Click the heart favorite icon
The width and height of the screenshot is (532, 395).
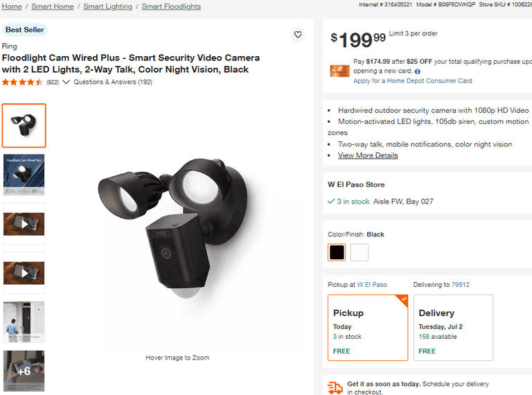(298, 35)
